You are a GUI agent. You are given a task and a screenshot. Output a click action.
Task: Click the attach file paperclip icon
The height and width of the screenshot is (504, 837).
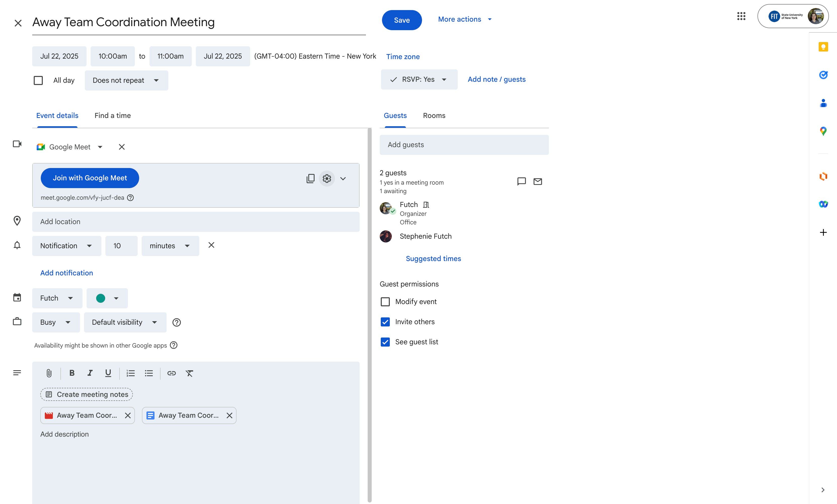point(49,373)
